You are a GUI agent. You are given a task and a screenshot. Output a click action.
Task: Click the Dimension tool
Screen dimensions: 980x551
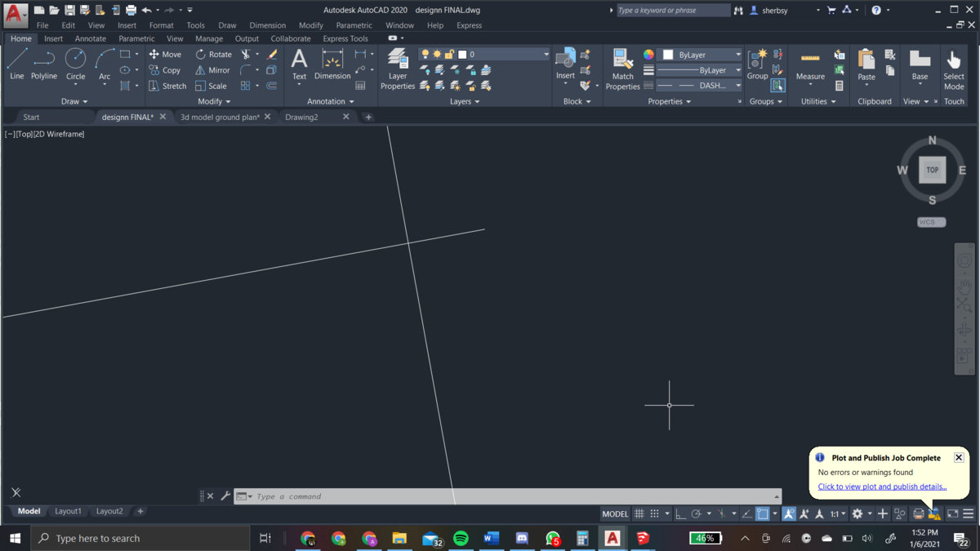point(332,64)
